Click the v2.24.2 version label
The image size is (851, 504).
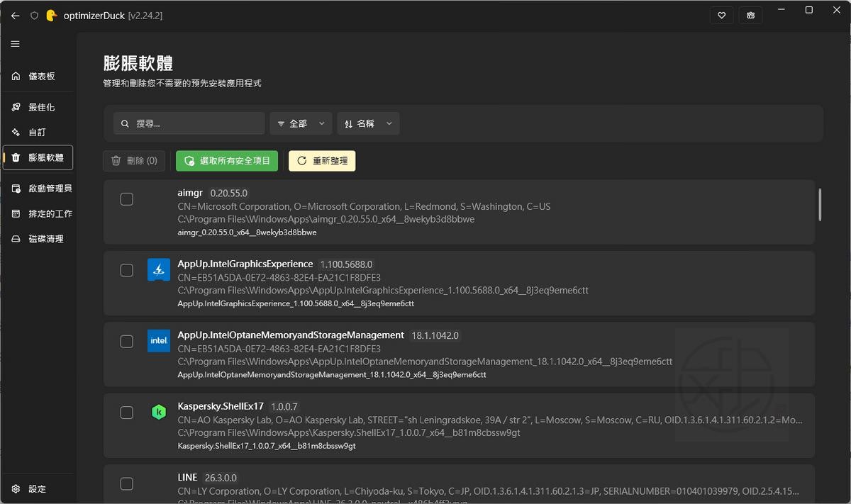pos(145,15)
